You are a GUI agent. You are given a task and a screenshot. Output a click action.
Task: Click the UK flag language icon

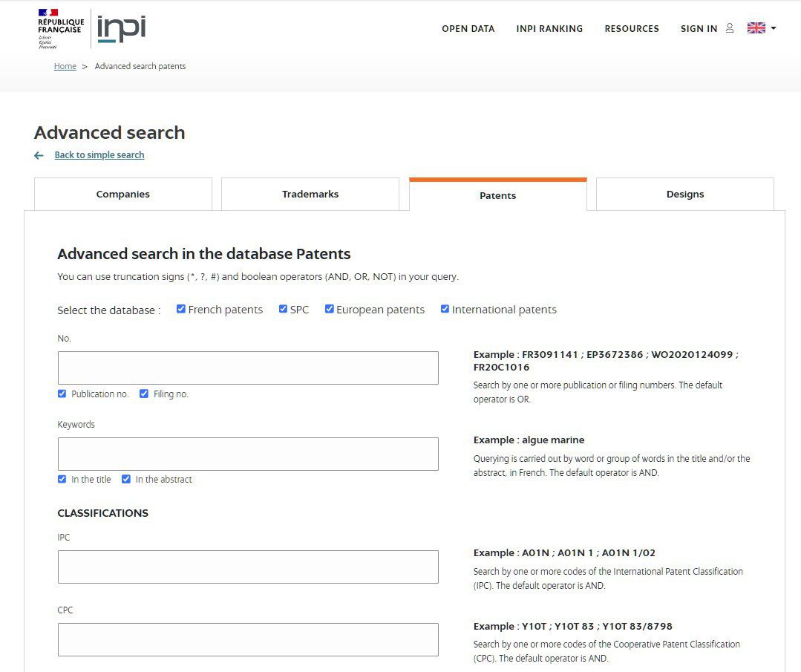tap(756, 28)
